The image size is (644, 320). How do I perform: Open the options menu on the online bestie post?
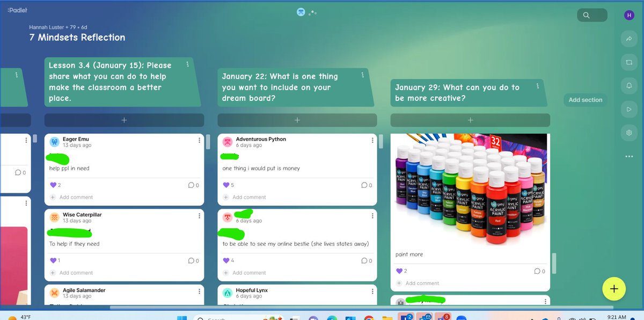pos(372,216)
